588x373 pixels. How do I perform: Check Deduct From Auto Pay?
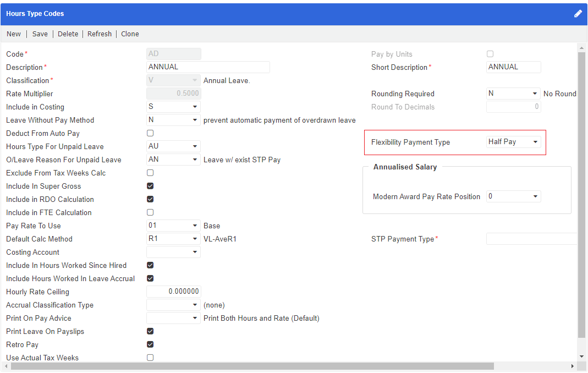click(x=150, y=133)
